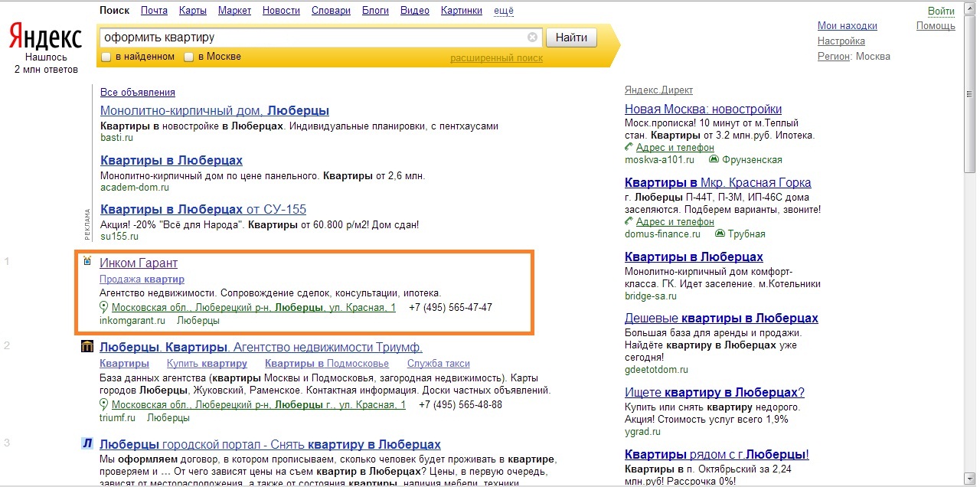The image size is (980, 487).
Task: Open the Видео service tab
Action: point(415,11)
